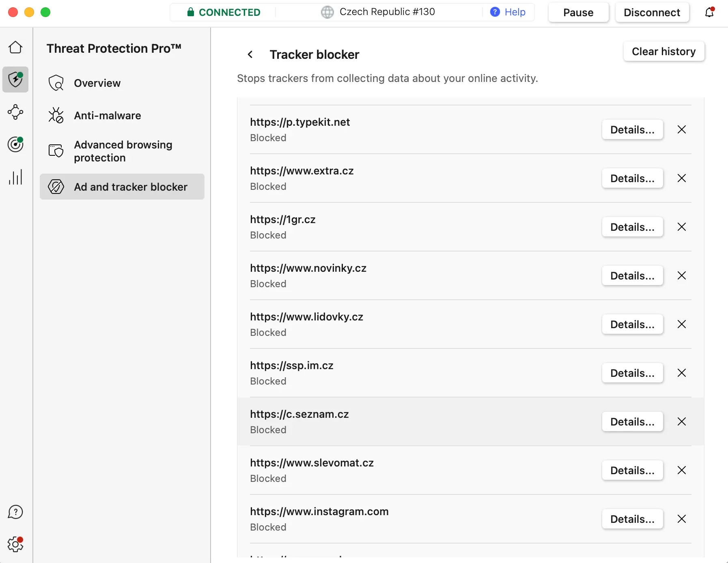
Task: Select Anti-malware menu item
Action: click(107, 116)
